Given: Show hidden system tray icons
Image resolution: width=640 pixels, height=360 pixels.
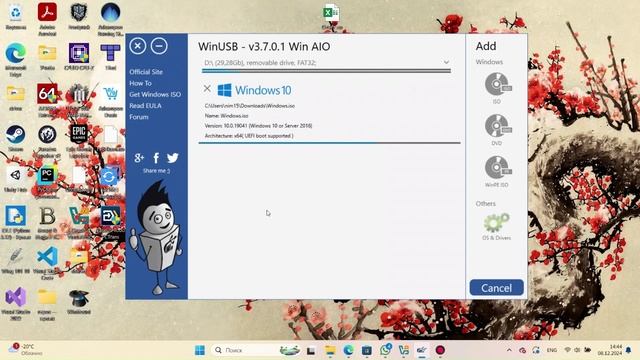Looking at the screenshot, I should 509,350.
